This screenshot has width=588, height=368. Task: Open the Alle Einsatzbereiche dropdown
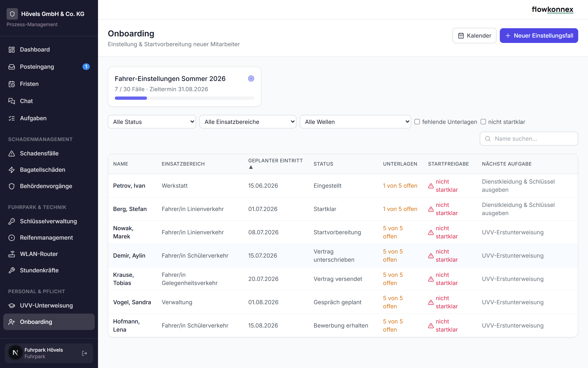click(x=248, y=122)
